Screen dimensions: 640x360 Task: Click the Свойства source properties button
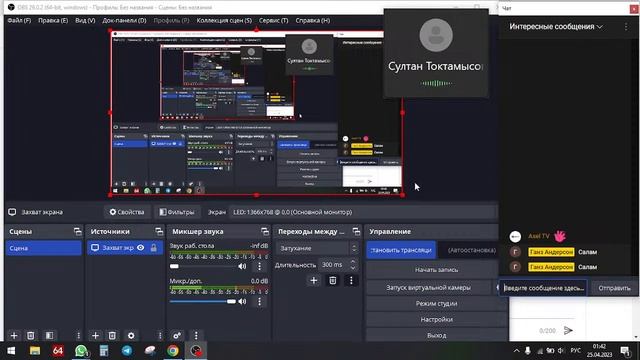point(127,212)
